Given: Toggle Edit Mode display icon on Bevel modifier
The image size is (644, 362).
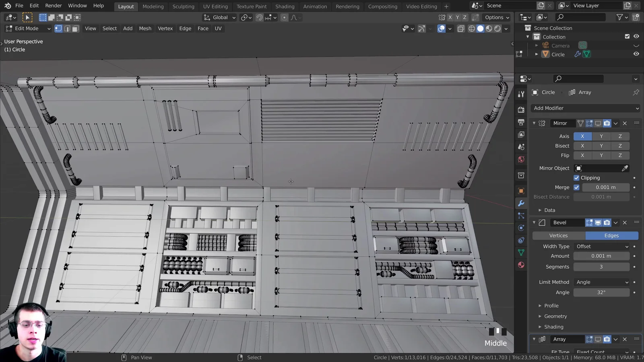Looking at the screenshot, I should 589,222.
